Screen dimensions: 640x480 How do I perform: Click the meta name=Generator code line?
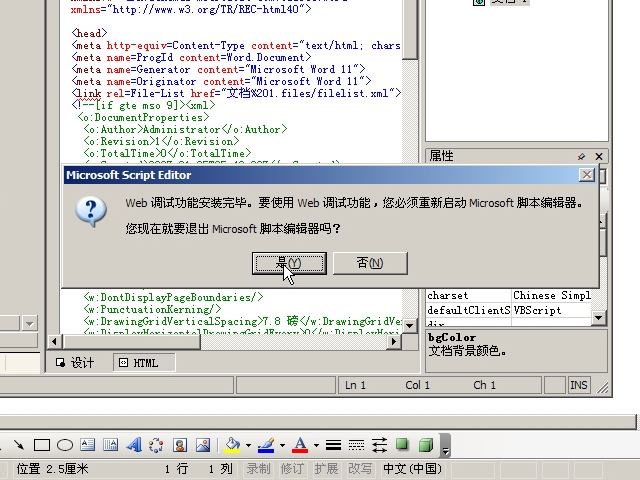(218, 69)
